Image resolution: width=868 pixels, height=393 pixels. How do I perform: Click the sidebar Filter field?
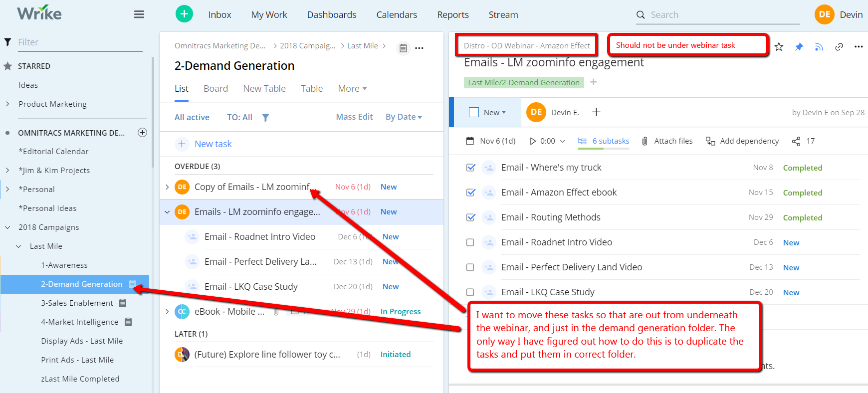pos(80,42)
